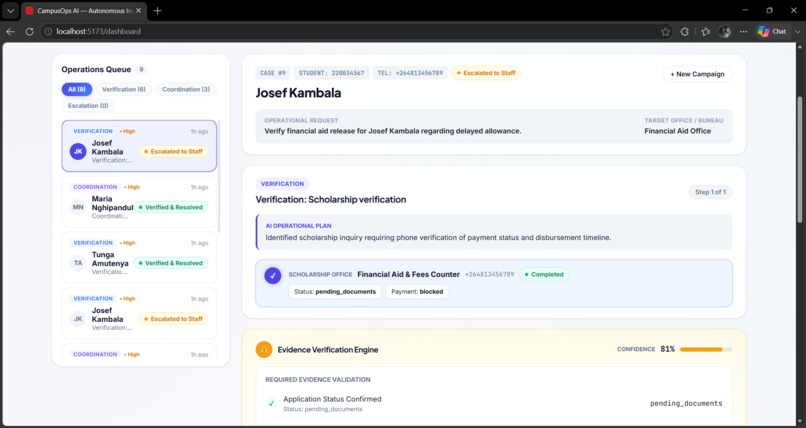This screenshot has height=428, width=806.
Task: Click the Completed status badge
Action: tap(544, 274)
